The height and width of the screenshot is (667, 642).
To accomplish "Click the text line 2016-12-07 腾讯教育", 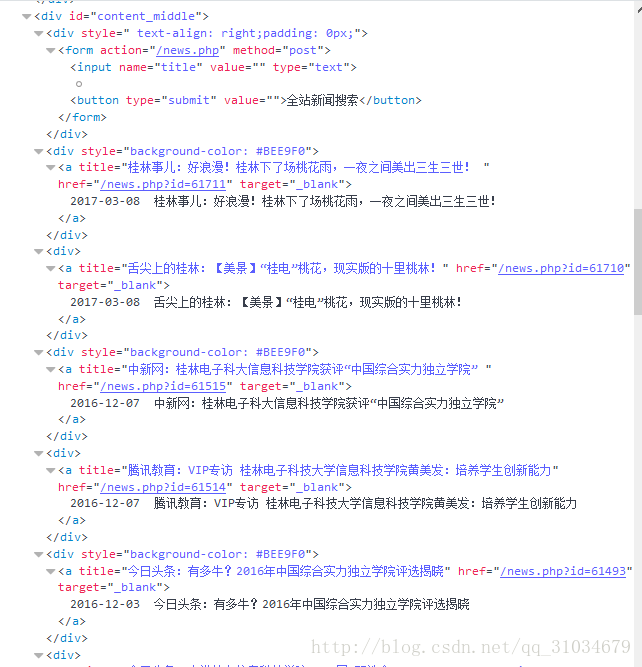I will click(323, 504).
